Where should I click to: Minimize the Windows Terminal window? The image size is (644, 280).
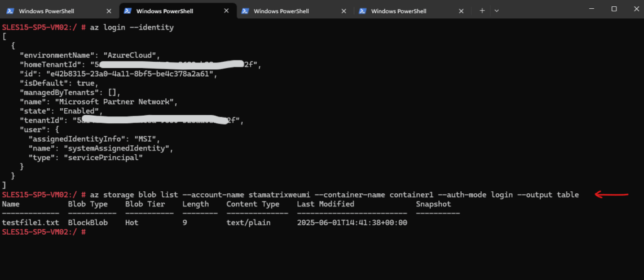click(592, 9)
